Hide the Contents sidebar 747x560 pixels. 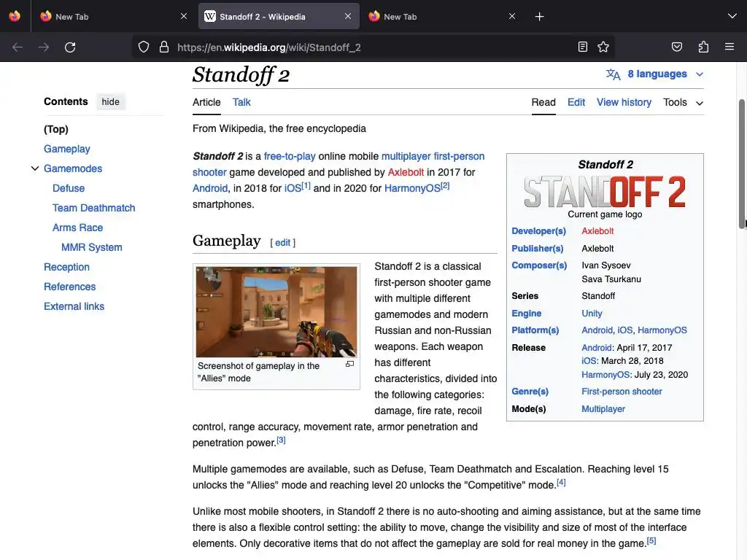pyautogui.click(x=111, y=102)
